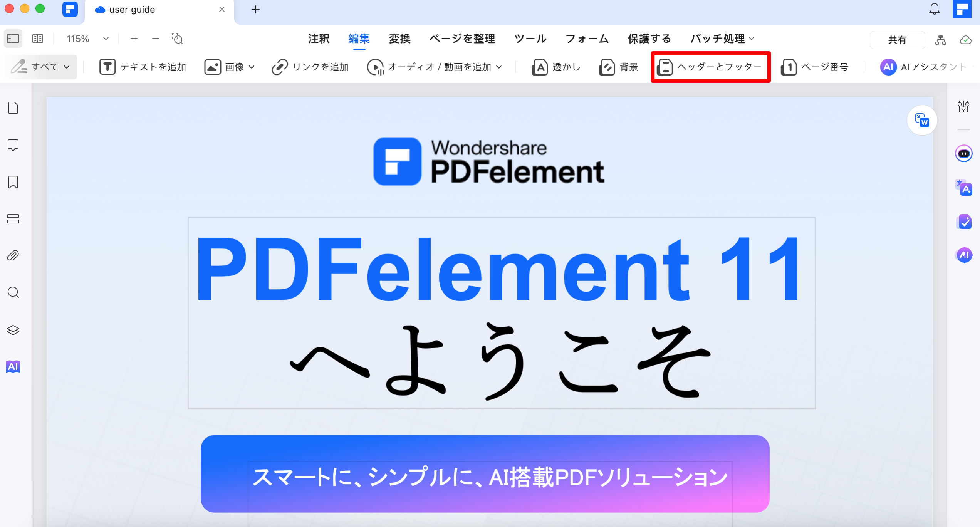
Task: Click オーディオ / 動画を追加 tool
Action: (x=430, y=67)
